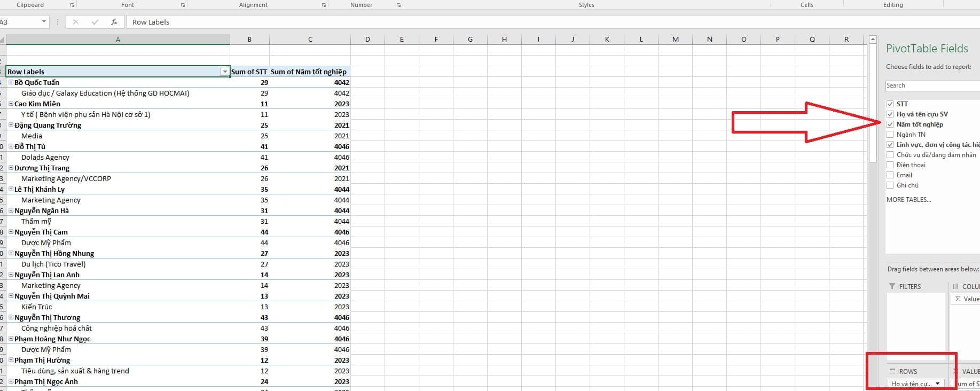Select the Công nghiệp hoá chất cell

point(118,328)
